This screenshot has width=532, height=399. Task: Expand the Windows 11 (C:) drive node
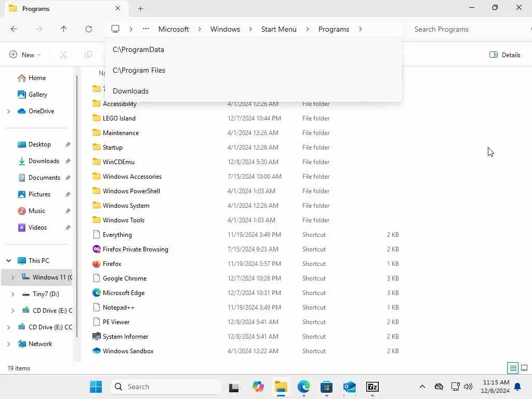12,277
